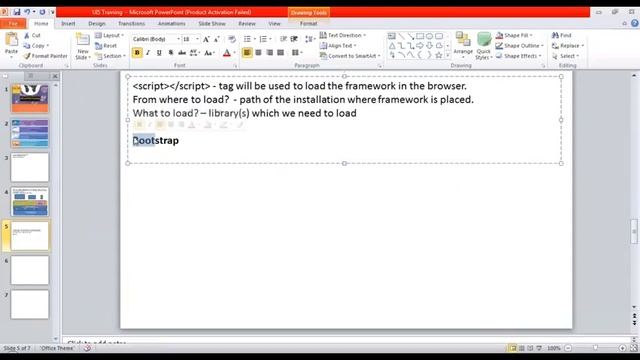Toggle Strikethrough formatting
640x360 pixels.
(x=182, y=53)
